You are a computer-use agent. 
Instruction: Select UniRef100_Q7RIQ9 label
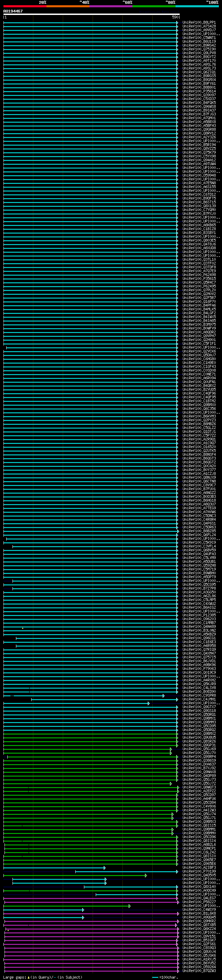pyautogui.click(x=199, y=650)
